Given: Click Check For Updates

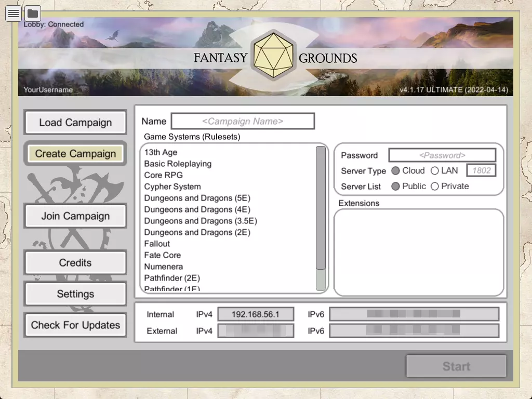Looking at the screenshot, I should 75,325.
